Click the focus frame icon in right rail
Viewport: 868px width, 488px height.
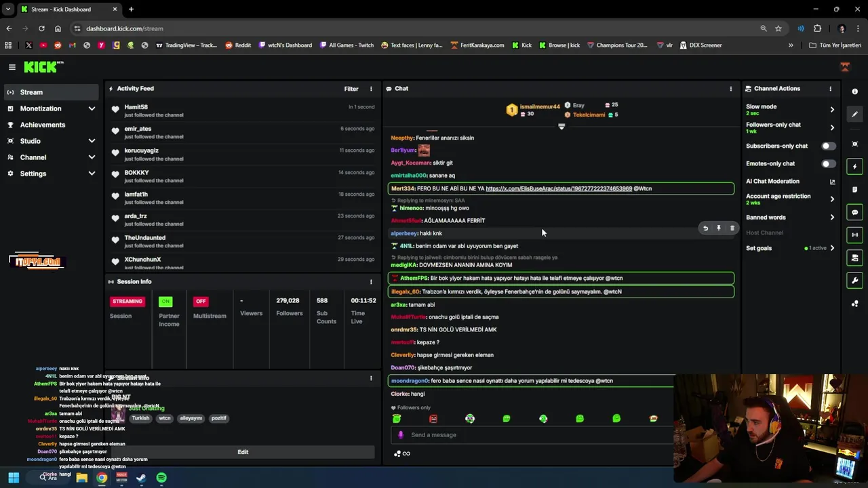(x=854, y=144)
